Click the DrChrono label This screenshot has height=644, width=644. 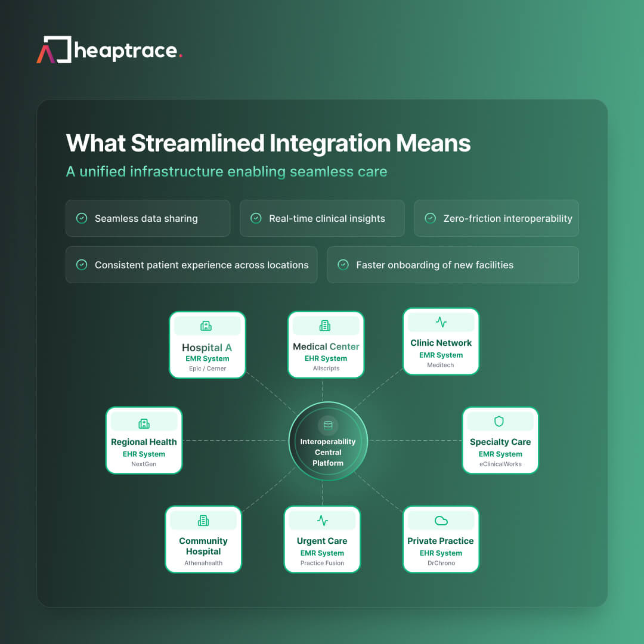coord(441,563)
